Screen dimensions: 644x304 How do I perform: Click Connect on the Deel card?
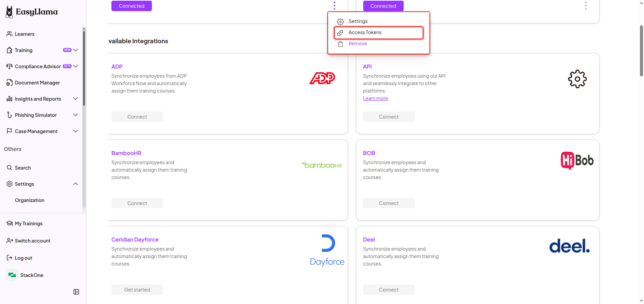tap(389, 289)
